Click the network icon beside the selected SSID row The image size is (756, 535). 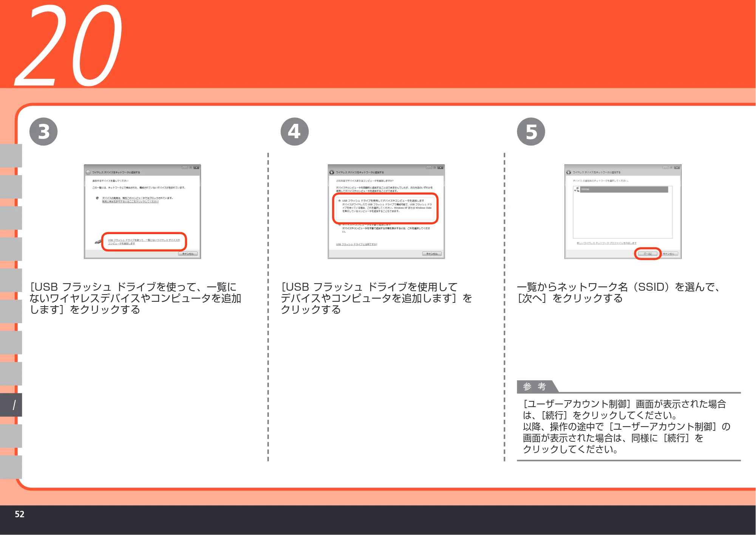577,189
